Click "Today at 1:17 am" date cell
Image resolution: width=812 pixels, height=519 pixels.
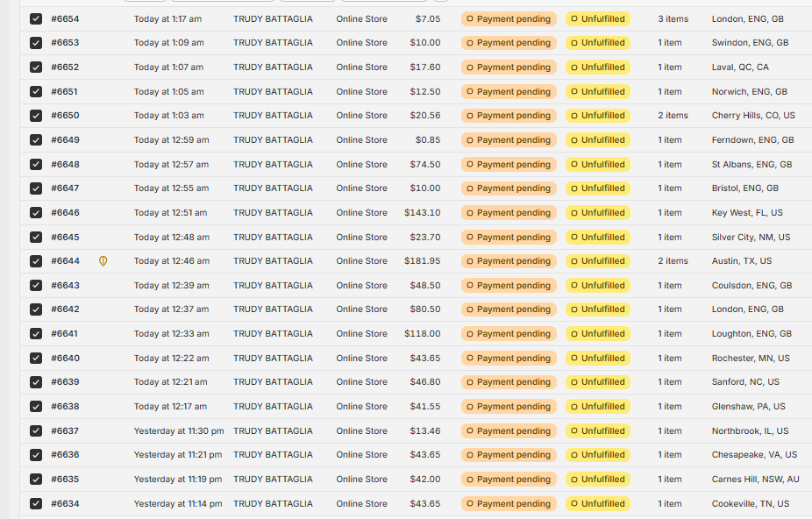[167, 19]
